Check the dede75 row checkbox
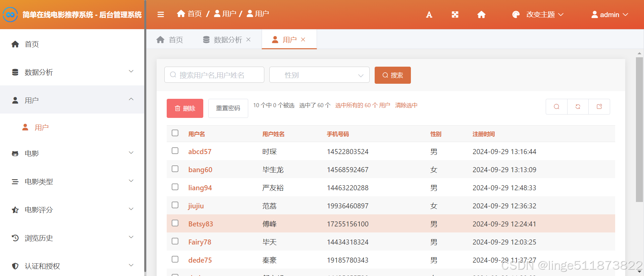Image resolution: width=644 pixels, height=276 pixels. (x=175, y=259)
